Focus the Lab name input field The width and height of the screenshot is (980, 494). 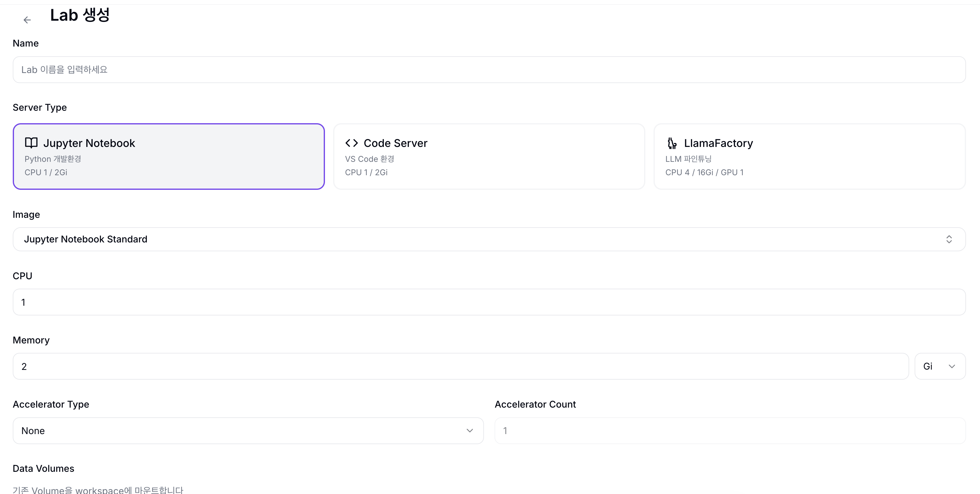point(489,70)
